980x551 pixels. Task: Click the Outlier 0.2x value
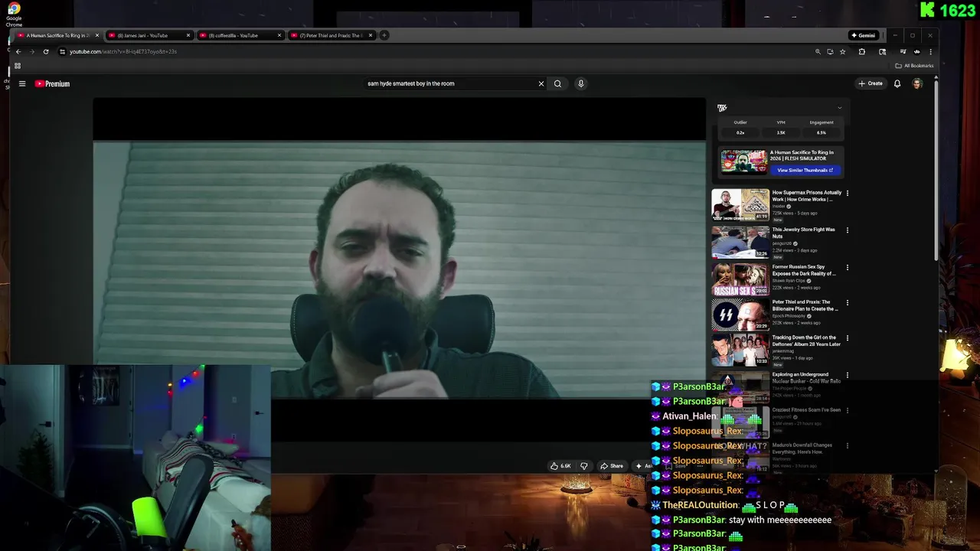point(740,132)
